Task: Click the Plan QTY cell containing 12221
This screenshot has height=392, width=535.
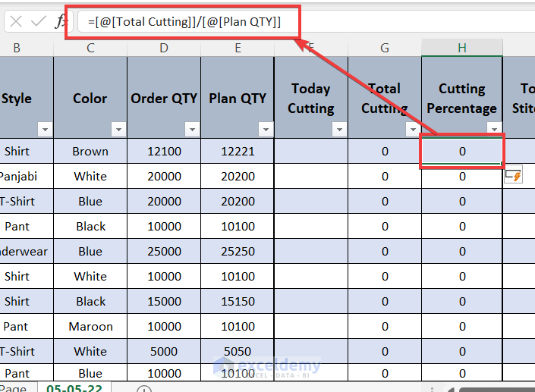Action: (238, 151)
